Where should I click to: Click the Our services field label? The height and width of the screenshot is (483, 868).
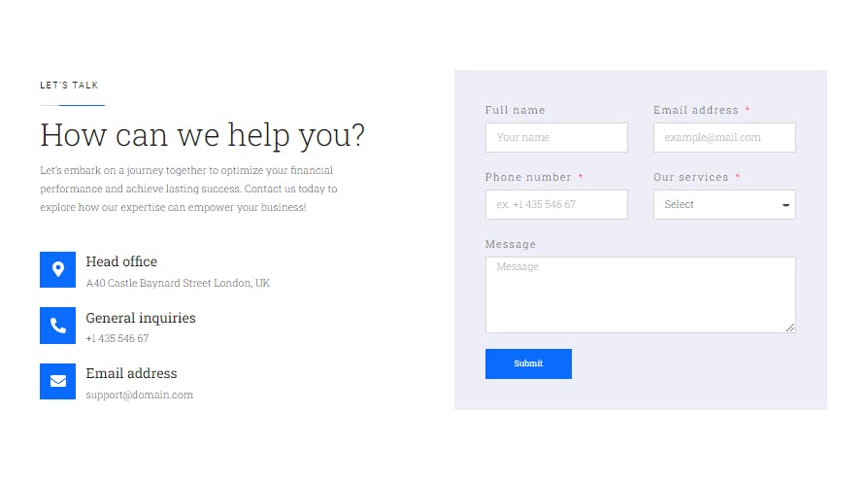(x=691, y=177)
